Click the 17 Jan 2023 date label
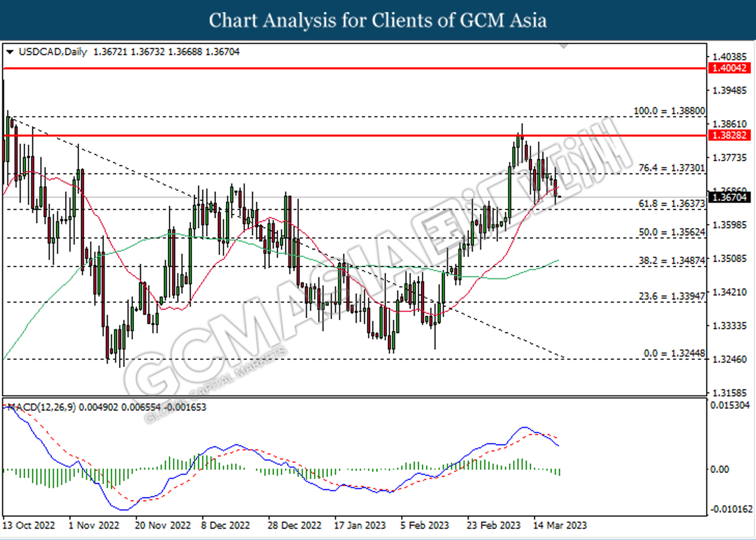This screenshot has height=540, width=756. coord(360,525)
